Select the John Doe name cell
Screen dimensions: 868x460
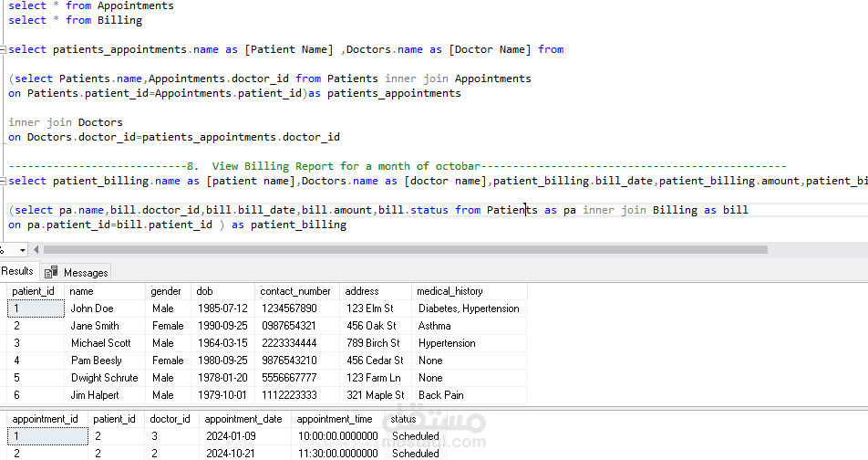coord(92,308)
